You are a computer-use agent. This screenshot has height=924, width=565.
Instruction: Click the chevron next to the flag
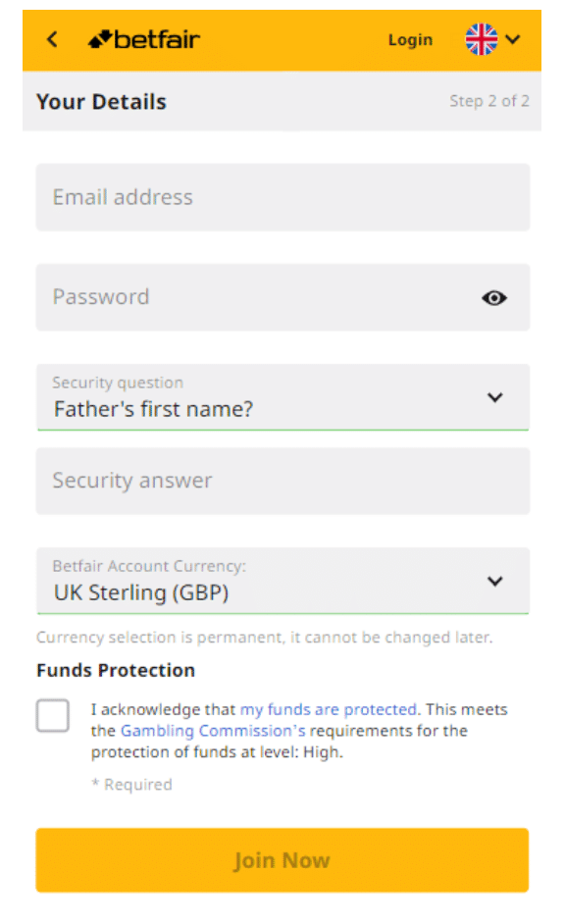click(511, 40)
